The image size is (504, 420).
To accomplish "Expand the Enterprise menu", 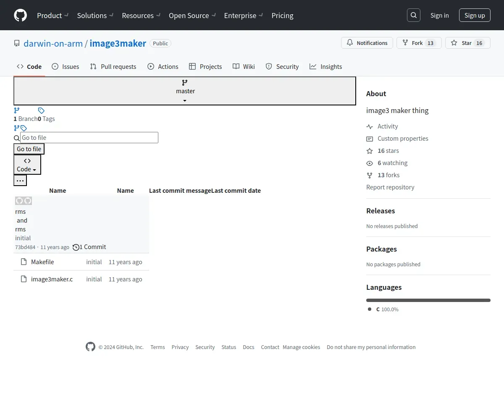I will tap(244, 16).
